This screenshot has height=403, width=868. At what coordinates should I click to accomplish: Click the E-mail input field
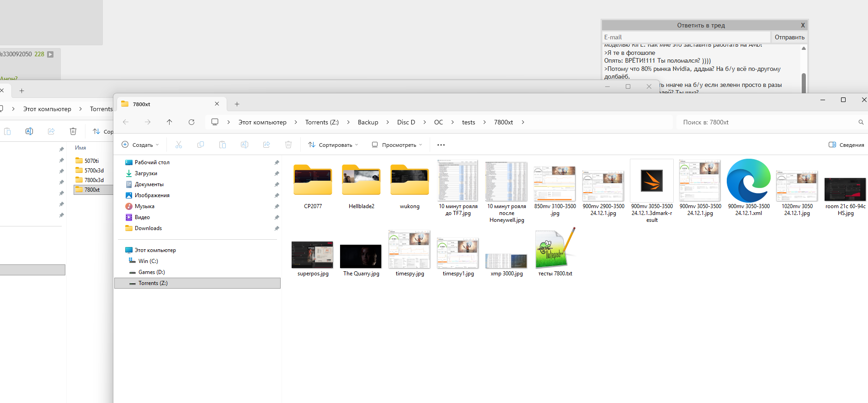click(686, 37)
